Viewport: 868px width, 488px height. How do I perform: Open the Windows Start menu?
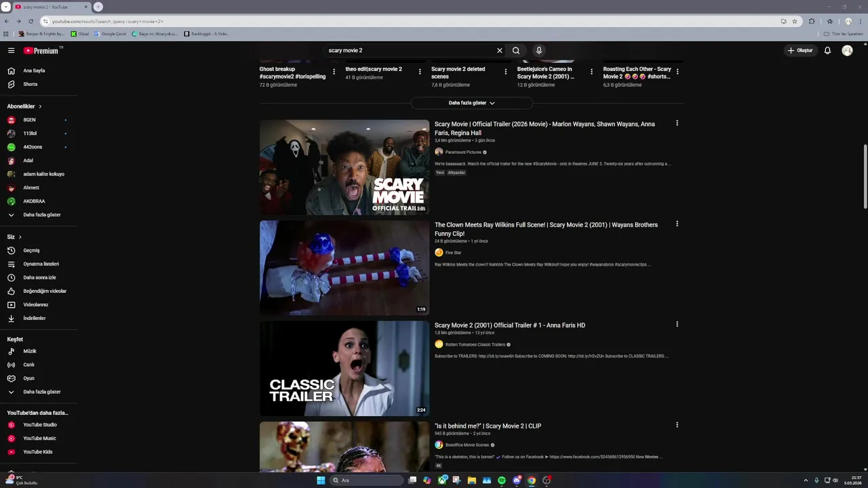click(321, 480)
